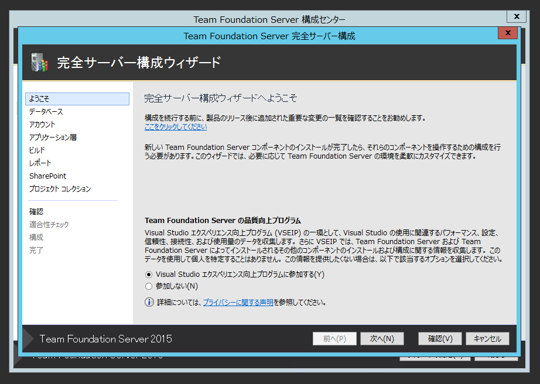Go to the アカウント step

(42, 124)
